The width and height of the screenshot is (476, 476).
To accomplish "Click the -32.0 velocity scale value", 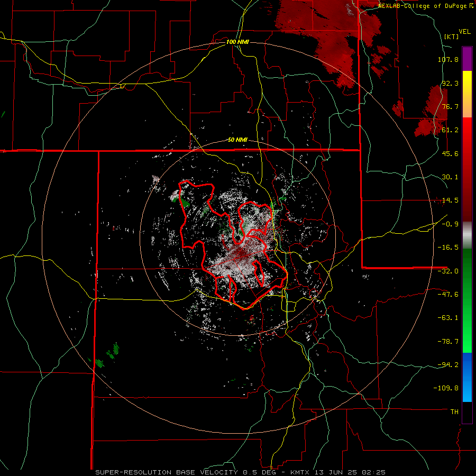I will tap(448, 271).
